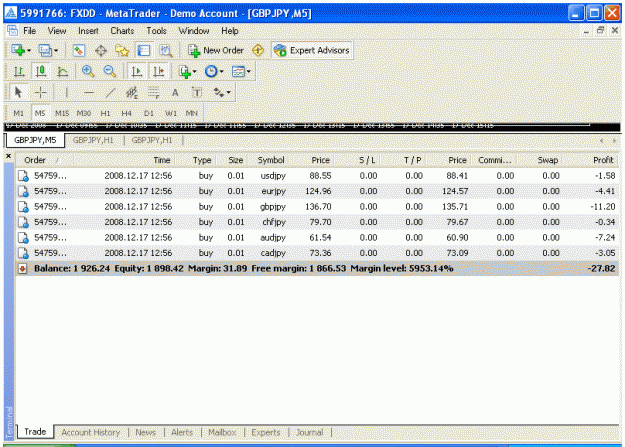Toggle the Data Window crosshair icon
The image size is (625, 447).
point(101,51)
